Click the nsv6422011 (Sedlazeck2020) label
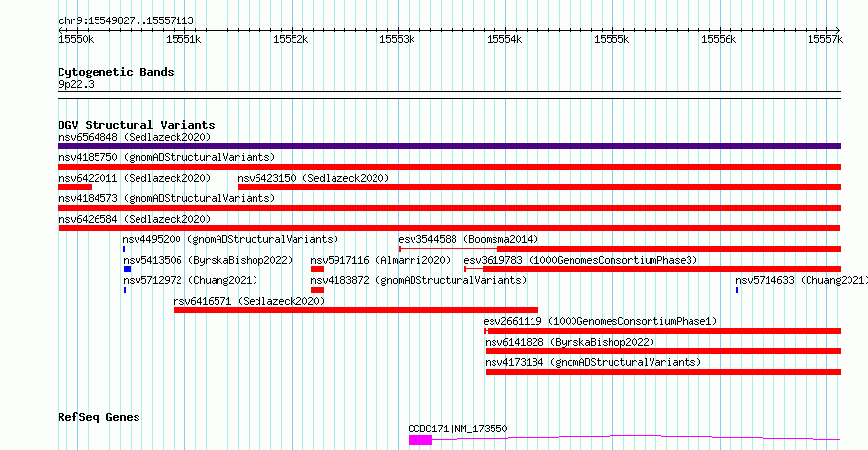Screen dimensions: 868x450 135,178
